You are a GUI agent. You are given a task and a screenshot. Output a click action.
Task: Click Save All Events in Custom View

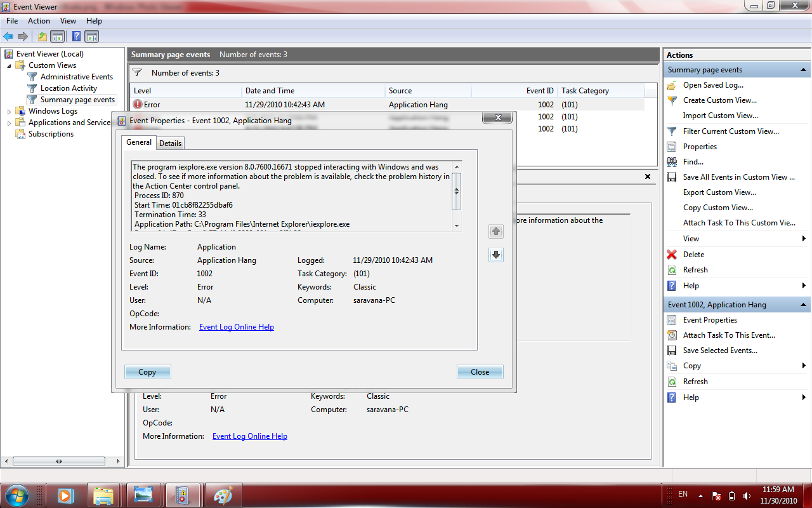point(738,177)
